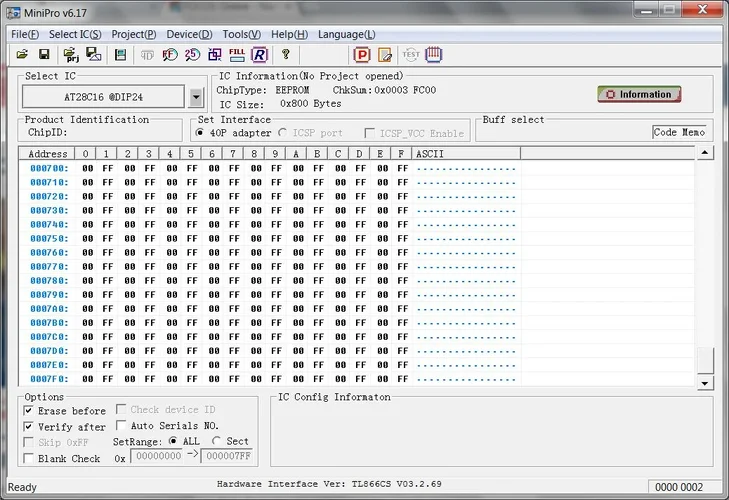Select the ICSP port radio button
This screenshot has height=500, width=729.
point(283,133)
